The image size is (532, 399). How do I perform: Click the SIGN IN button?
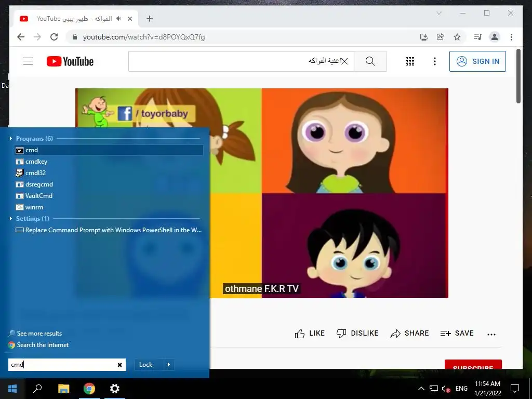[x=478, y=61]
